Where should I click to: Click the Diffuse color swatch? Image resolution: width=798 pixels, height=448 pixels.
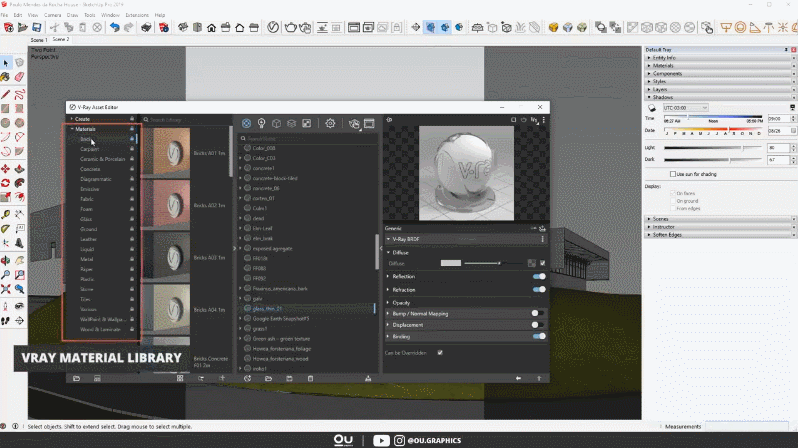pos(451,262)
